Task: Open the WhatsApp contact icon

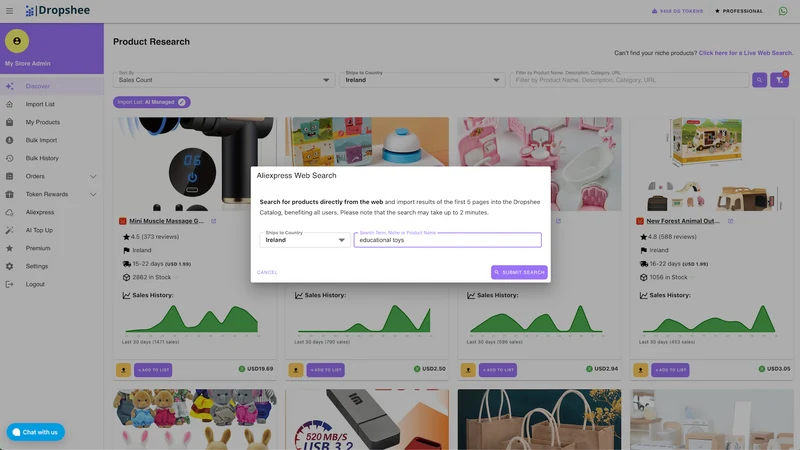Action: (783, 11)
